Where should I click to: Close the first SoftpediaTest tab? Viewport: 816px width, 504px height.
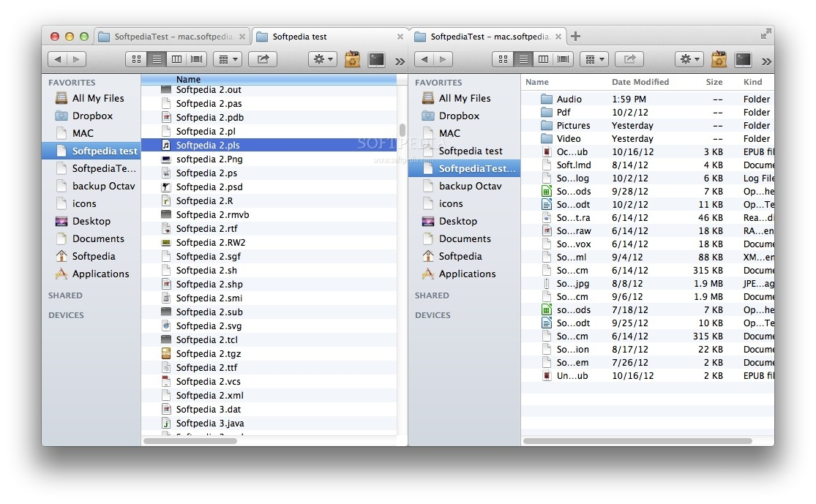point(242,37)
